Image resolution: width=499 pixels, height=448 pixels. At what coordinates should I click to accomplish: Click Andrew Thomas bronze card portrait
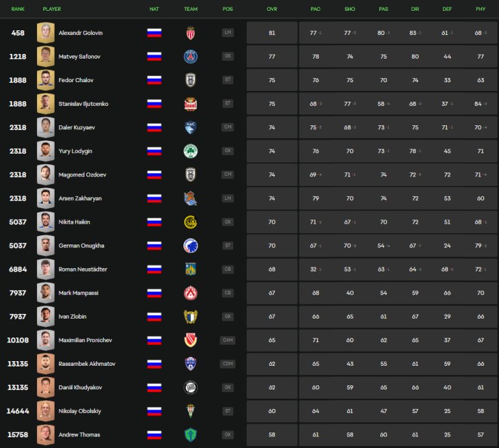[x=45, y=435]
